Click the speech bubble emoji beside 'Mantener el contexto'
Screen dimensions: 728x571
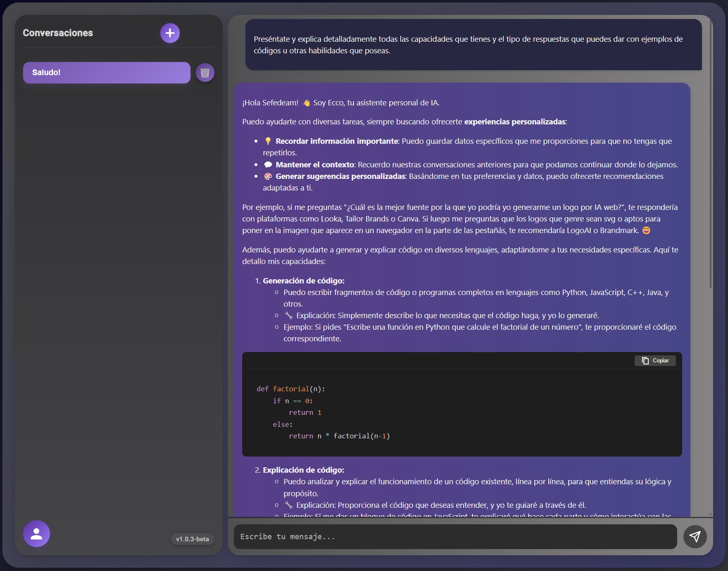point(268,165)
